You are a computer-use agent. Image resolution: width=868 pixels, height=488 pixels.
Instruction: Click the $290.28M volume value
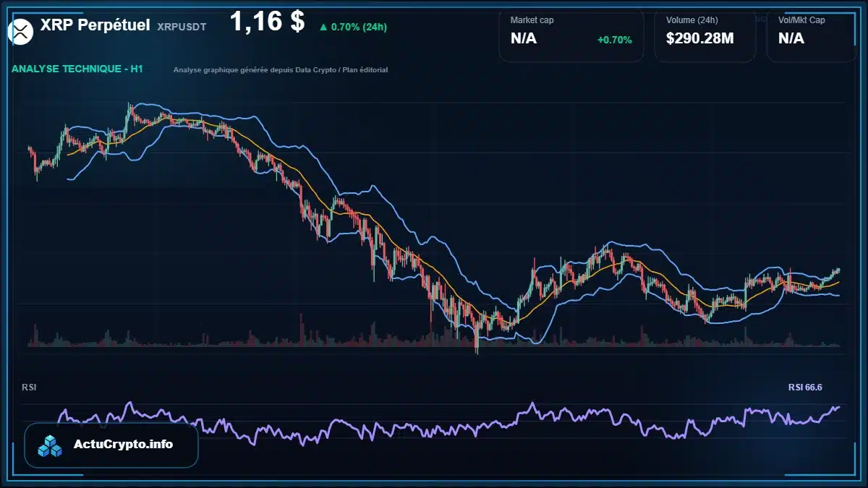point(700,38)
